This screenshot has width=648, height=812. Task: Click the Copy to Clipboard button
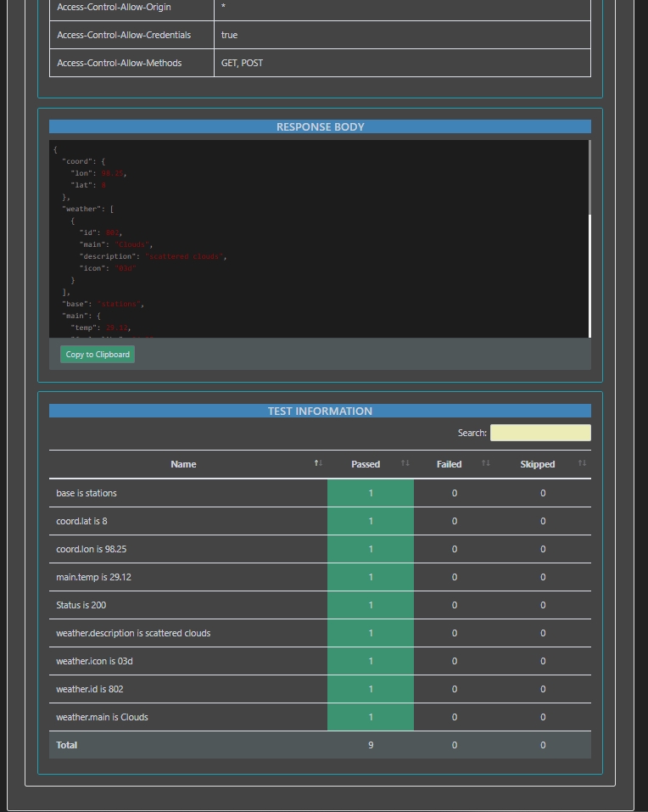click(98, 354)
